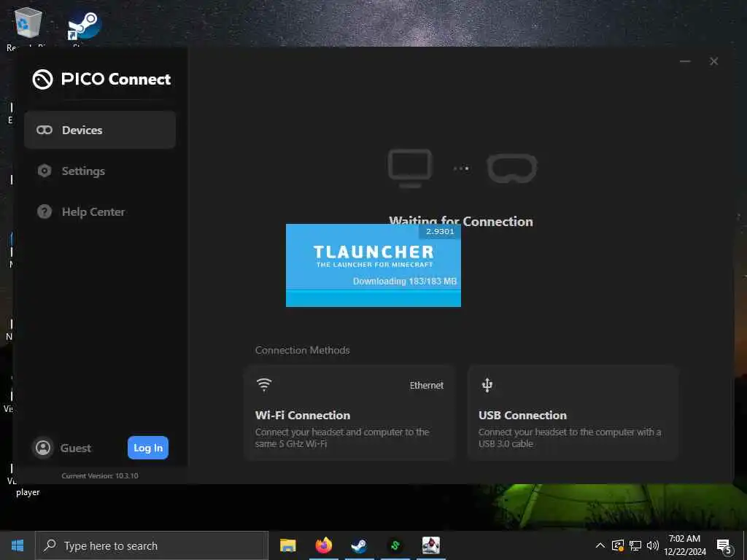Open the Help Center section
The image size is (747, 560).
[x=99, y=212]
